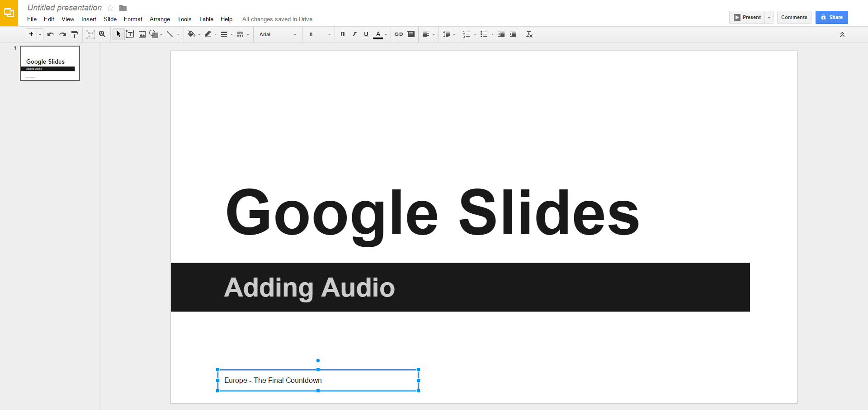Insert a link with the chain icon
The image size is (868, 410).
399,34
